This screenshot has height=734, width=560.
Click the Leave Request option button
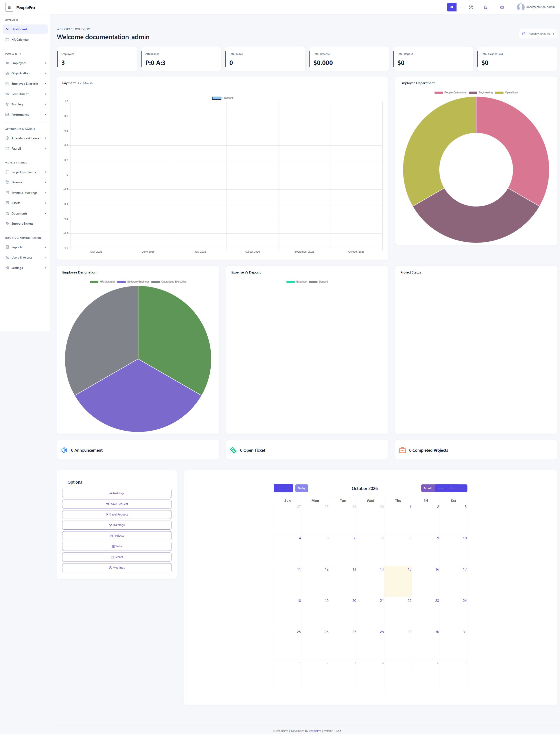click(117, 504)
